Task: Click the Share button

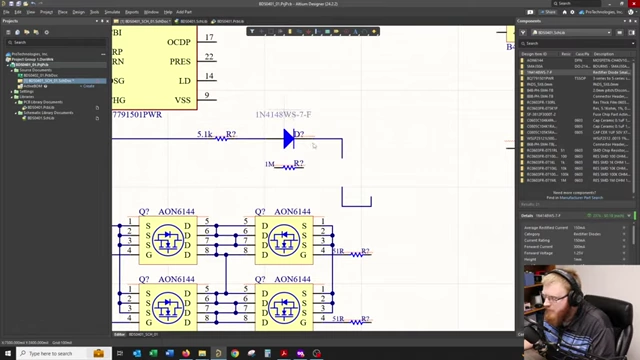Action: point(548,12)
